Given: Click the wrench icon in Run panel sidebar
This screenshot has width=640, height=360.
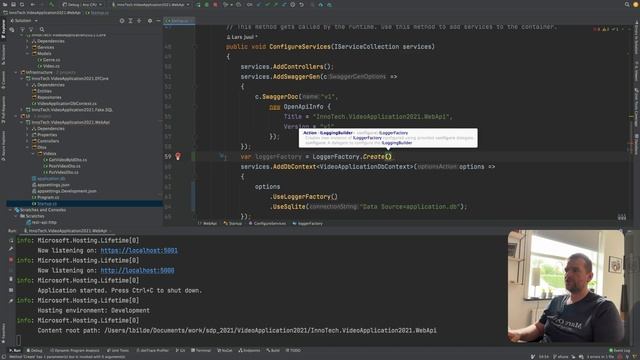Looking at the screenshot, I should (11, 249).
